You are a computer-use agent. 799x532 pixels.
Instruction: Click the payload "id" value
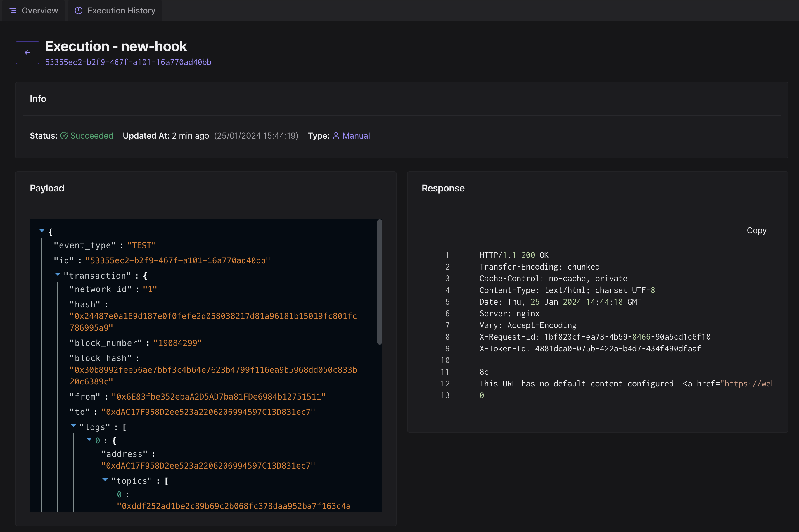tap(178, 260)
